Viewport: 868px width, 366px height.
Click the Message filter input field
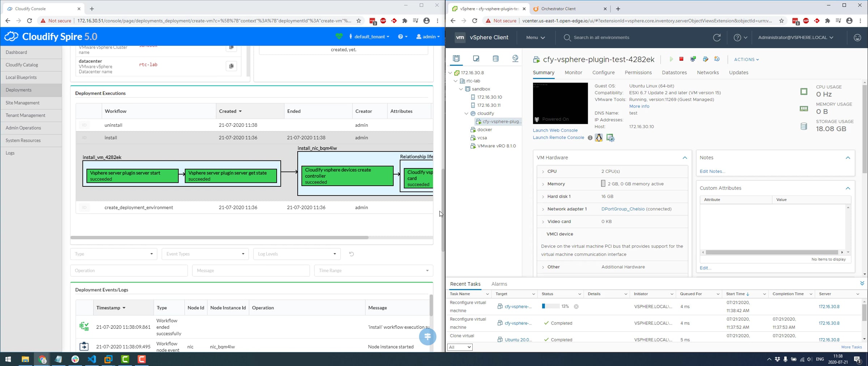pyautogui.click(x=251, y=271)
